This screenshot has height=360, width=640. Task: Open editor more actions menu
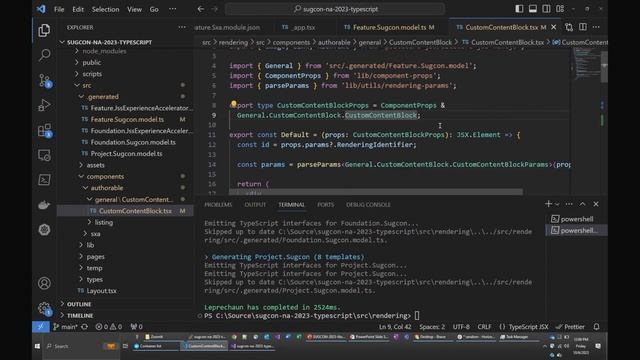pos(596,27)
